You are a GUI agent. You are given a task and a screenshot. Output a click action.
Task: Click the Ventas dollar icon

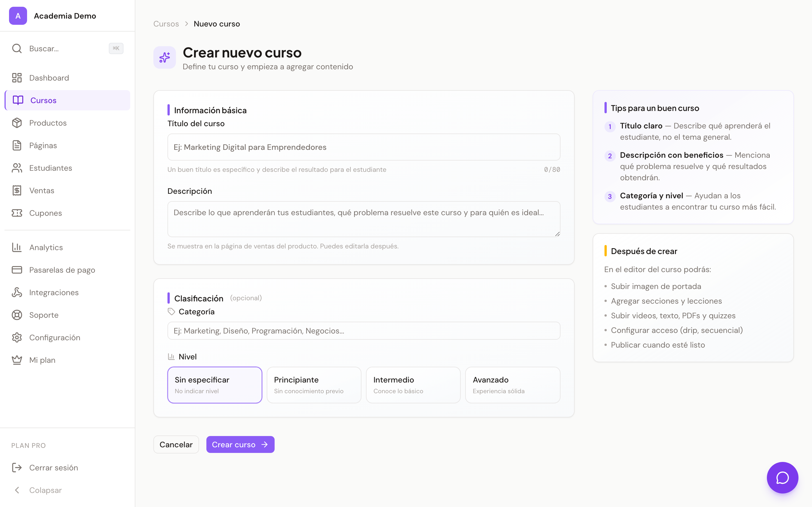(17, 190)
